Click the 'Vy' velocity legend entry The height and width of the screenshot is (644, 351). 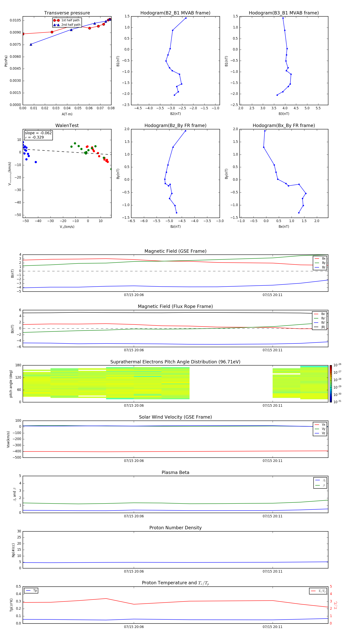click(x=320, y=429)
